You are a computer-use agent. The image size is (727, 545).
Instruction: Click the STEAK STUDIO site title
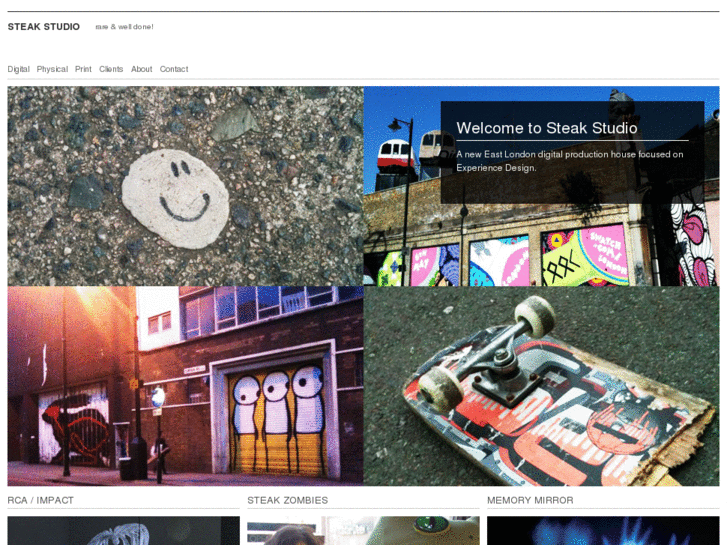[44, 27]
